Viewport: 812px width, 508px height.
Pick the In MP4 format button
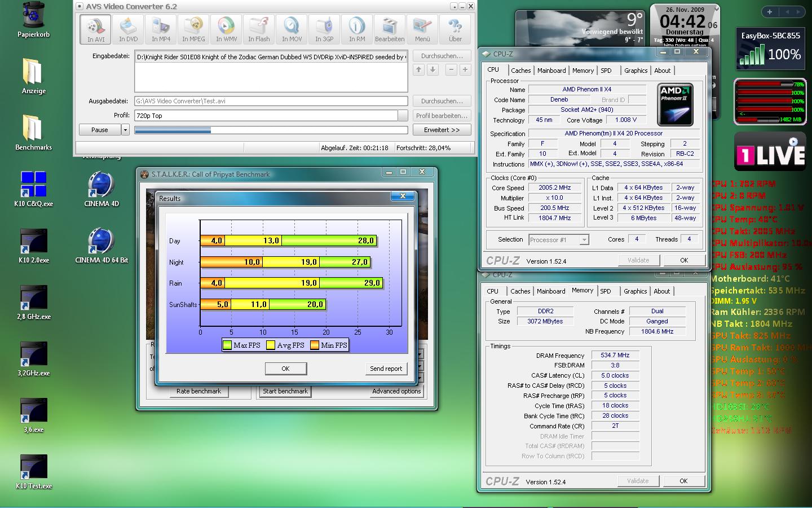click(x=161, y=29)
